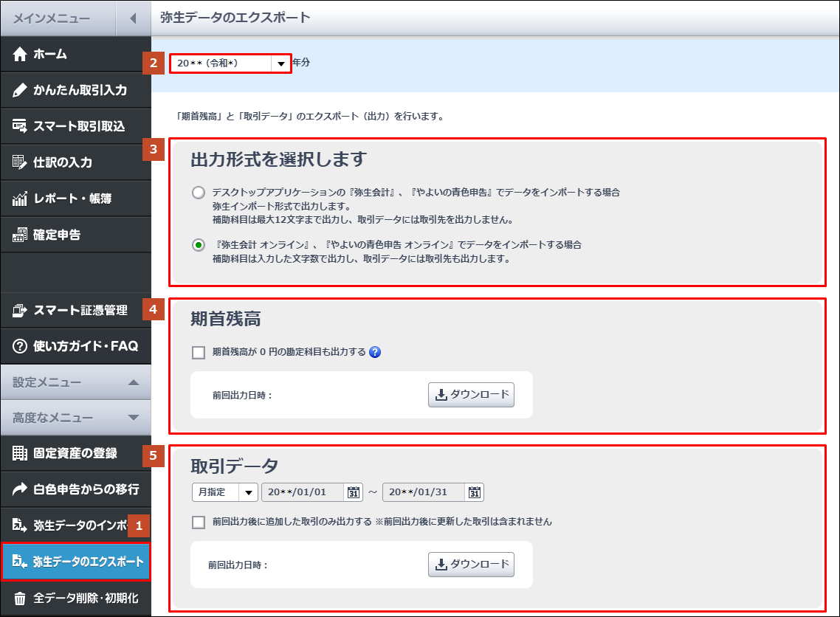Select 弥生データのエクスポート menu item
The height and width of the screenshot is (617, 840).
point(75,562)
